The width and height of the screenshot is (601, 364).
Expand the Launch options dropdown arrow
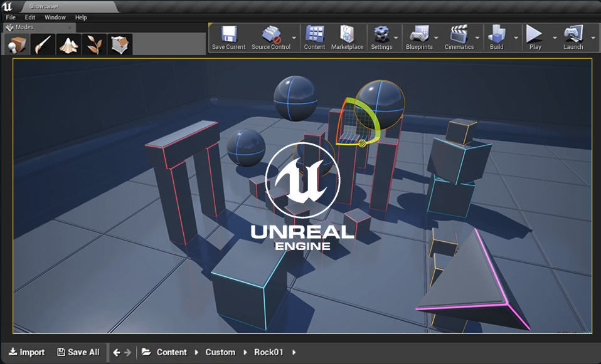coord(593,38)
